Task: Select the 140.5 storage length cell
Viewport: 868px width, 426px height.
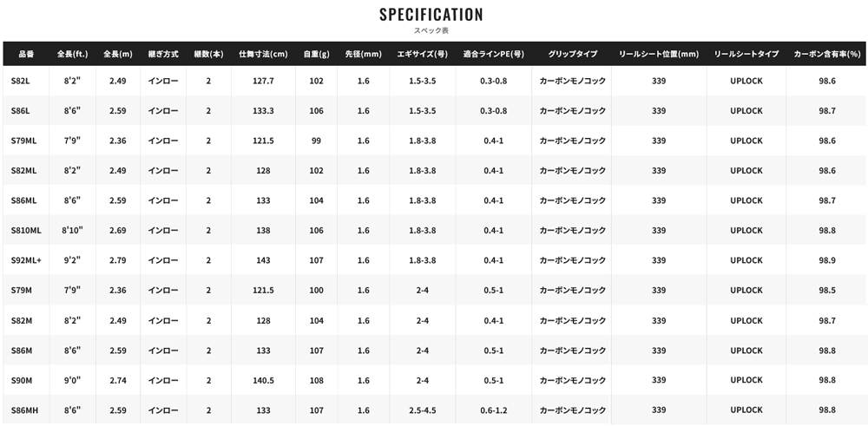Action: [x=264, y=380]
